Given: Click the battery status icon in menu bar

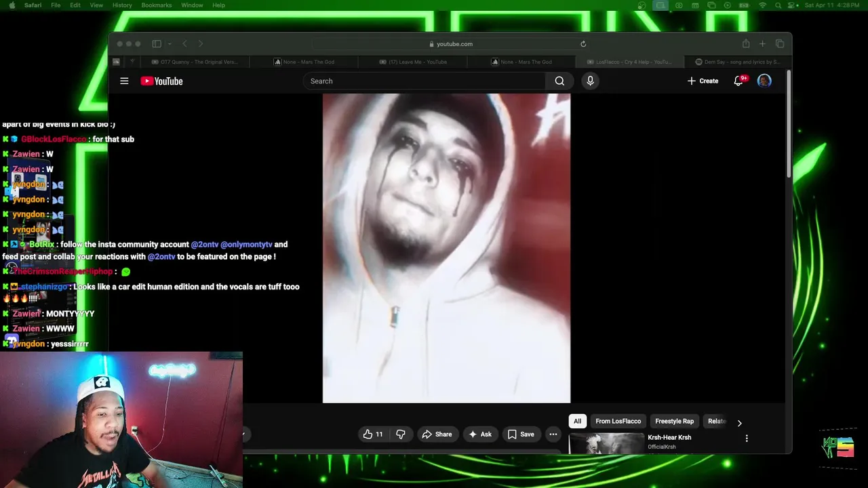Looking at the screenshot, I should point(744,5).
